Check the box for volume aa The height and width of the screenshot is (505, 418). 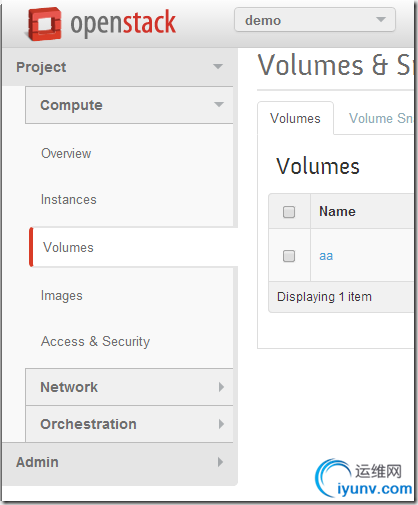click(x=289, y=256)
